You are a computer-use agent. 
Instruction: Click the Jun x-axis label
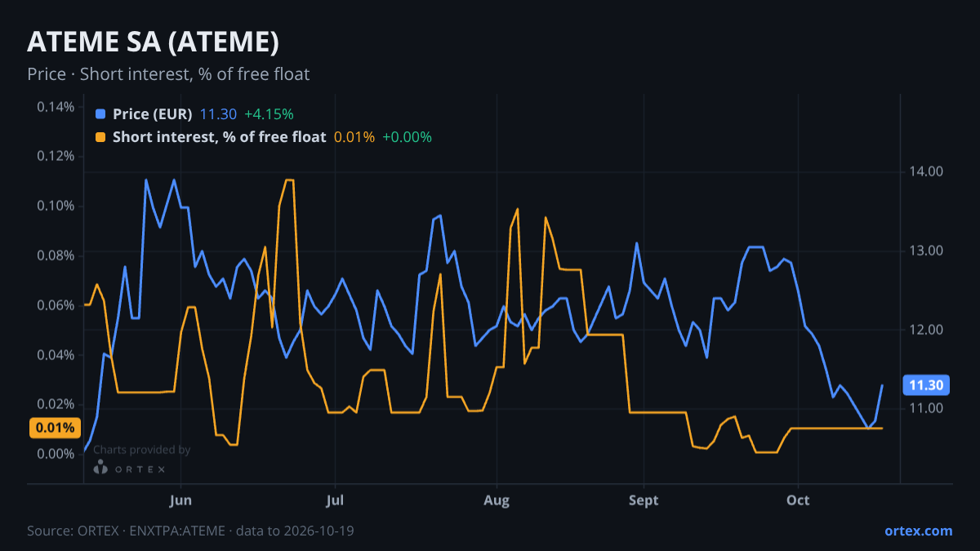pos(180,500)
